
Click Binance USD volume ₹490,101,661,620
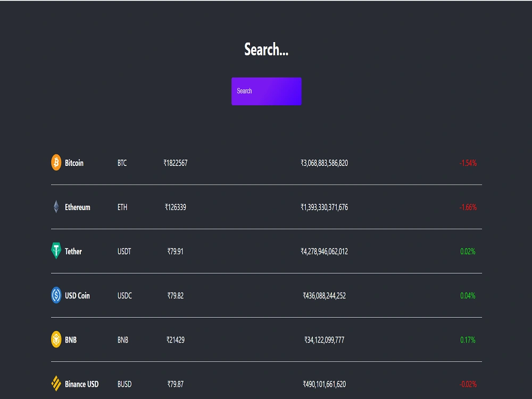[325, 384]
